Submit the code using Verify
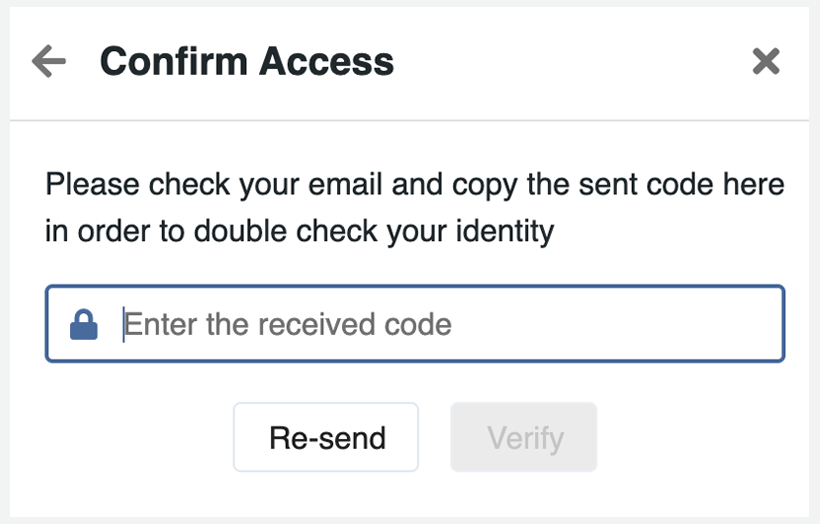The height and width of the screenshot is (524, 820). click(x=524, y=437)
